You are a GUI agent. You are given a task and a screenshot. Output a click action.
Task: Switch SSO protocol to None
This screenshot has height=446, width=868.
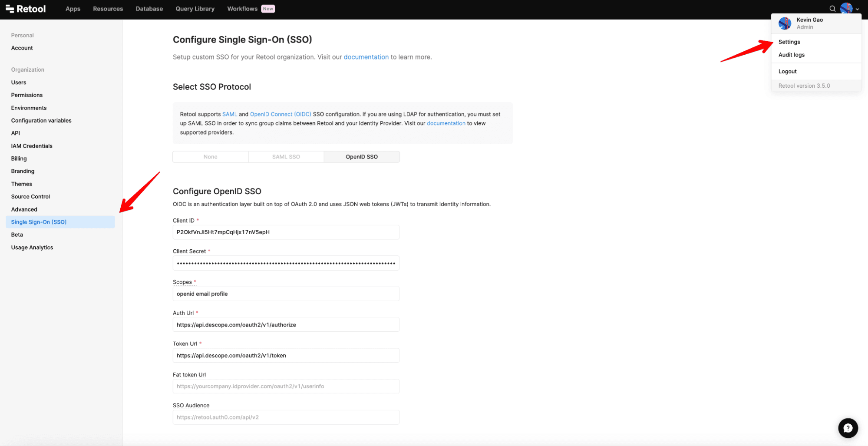[210, 156]
